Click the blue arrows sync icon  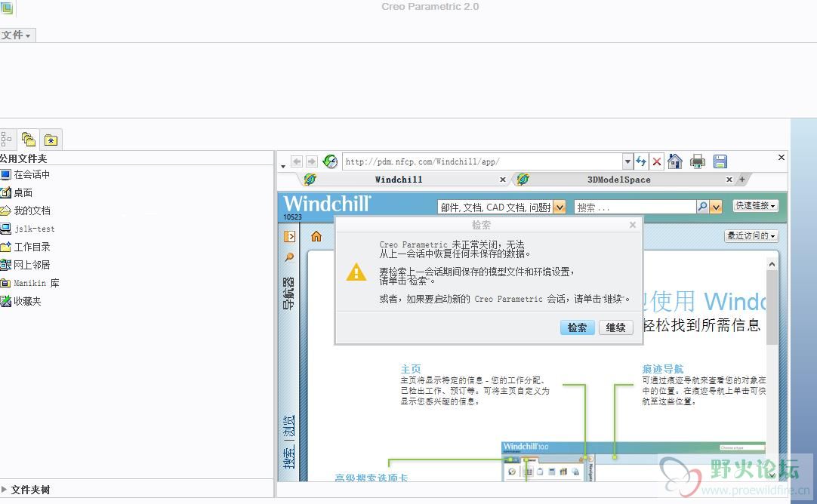point(641,161)
